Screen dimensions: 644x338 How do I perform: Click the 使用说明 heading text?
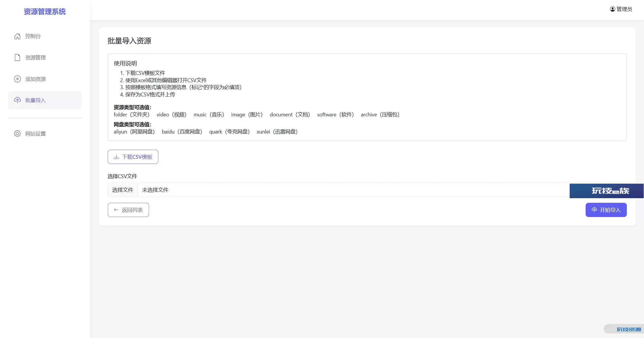(x=125, y=63)
